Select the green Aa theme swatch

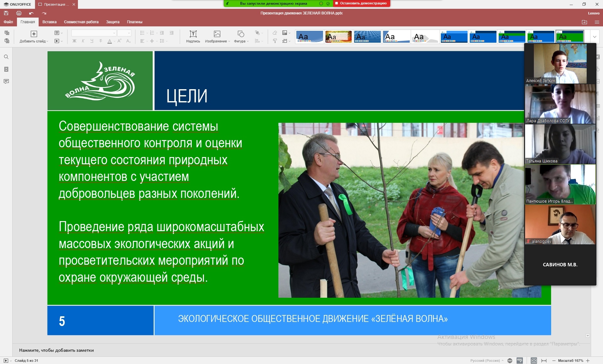click(x=570, y=37)
